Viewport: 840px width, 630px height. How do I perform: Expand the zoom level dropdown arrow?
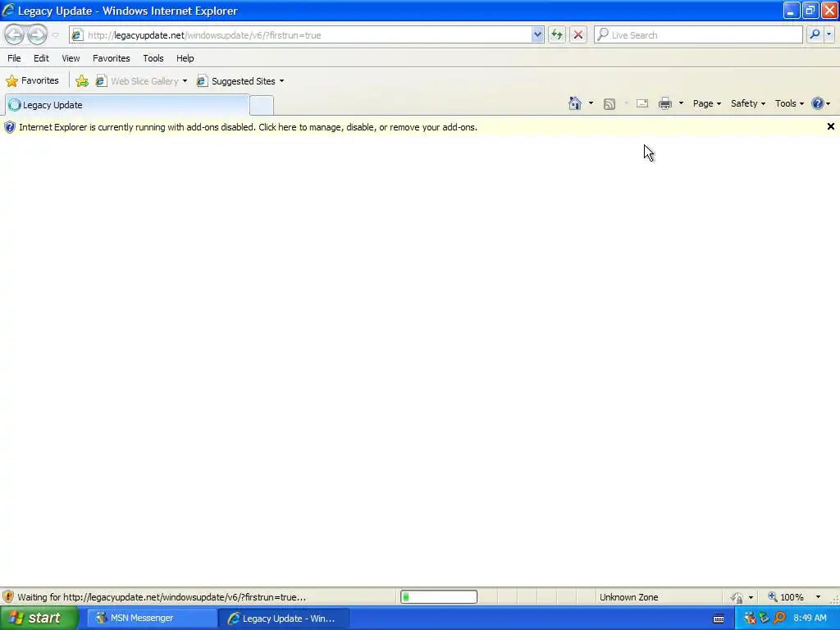tap(818, 597)
